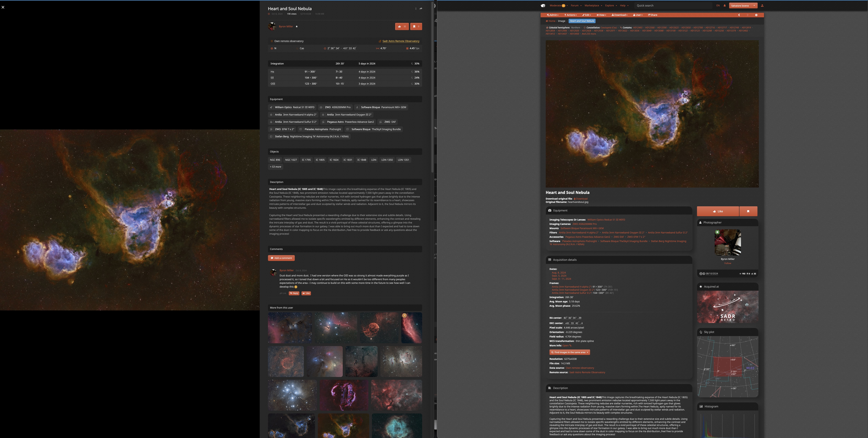868x438 pixels.
Task: Click the NGC 896 object tag
Action: coord(275,160)
